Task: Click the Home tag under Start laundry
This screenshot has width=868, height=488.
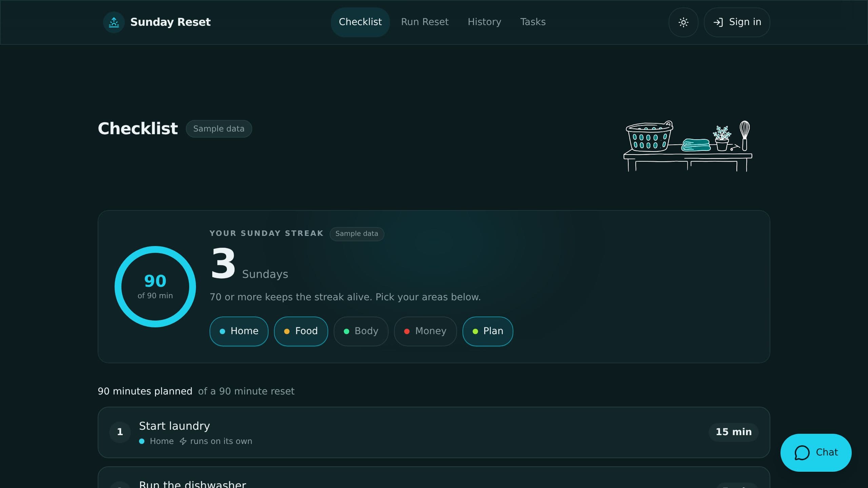Action: click(x=157, y=441)
